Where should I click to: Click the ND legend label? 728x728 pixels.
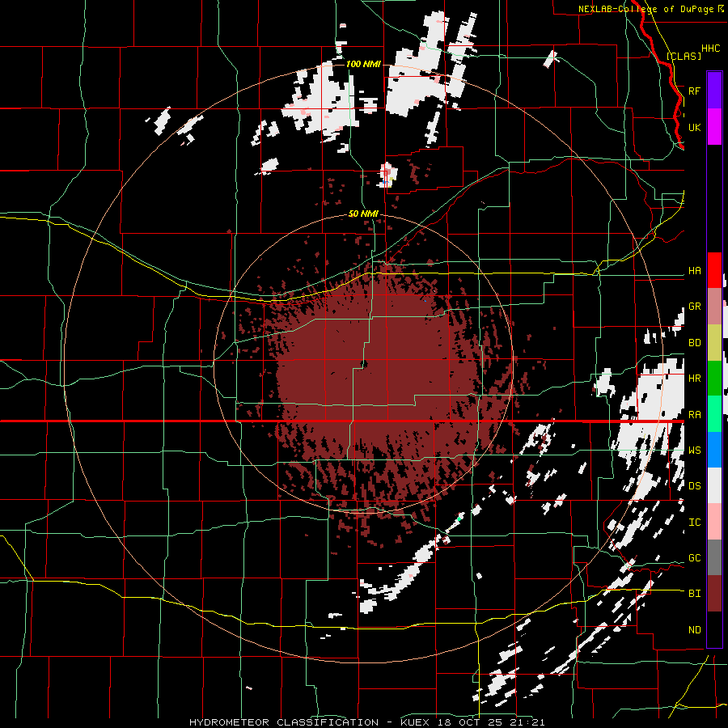[x=694, y=629]
